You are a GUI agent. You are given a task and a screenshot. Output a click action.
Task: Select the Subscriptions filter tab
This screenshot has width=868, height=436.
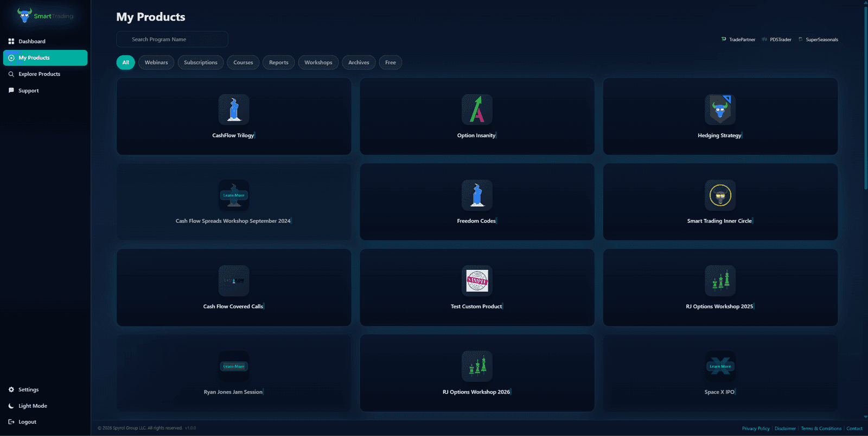tap(200, 62)
